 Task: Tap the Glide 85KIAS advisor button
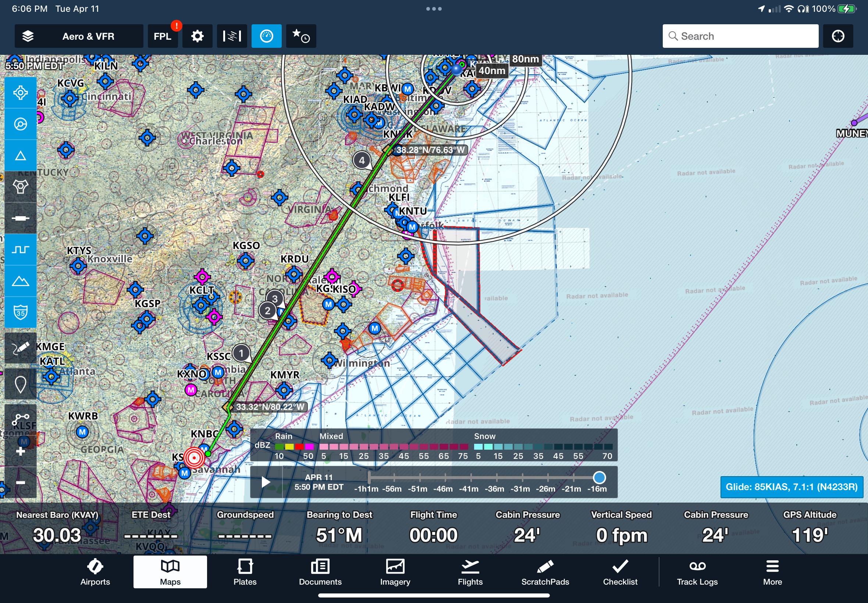pos(791,487)
